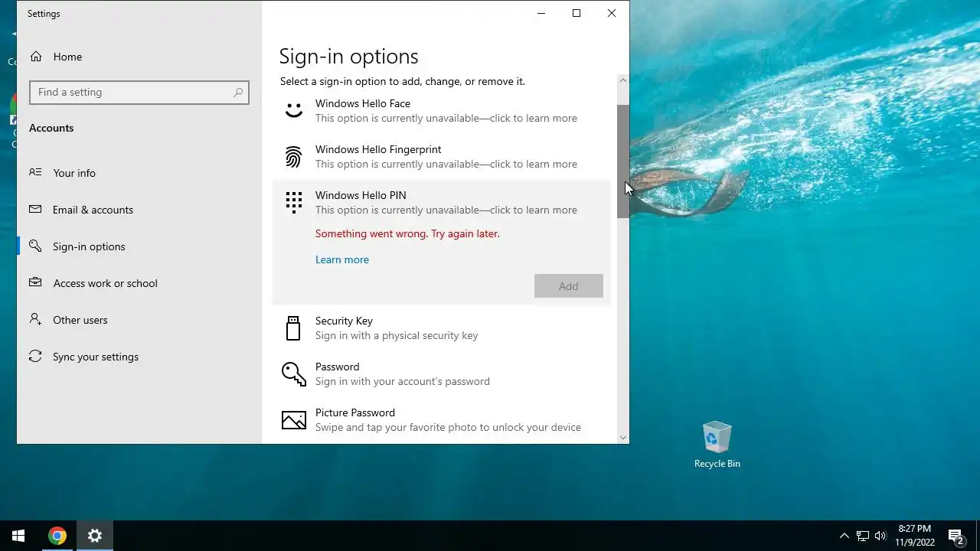Select the Picture Password option
The image size is (980, 551).
pyautogui.click(x=442, y=420)
